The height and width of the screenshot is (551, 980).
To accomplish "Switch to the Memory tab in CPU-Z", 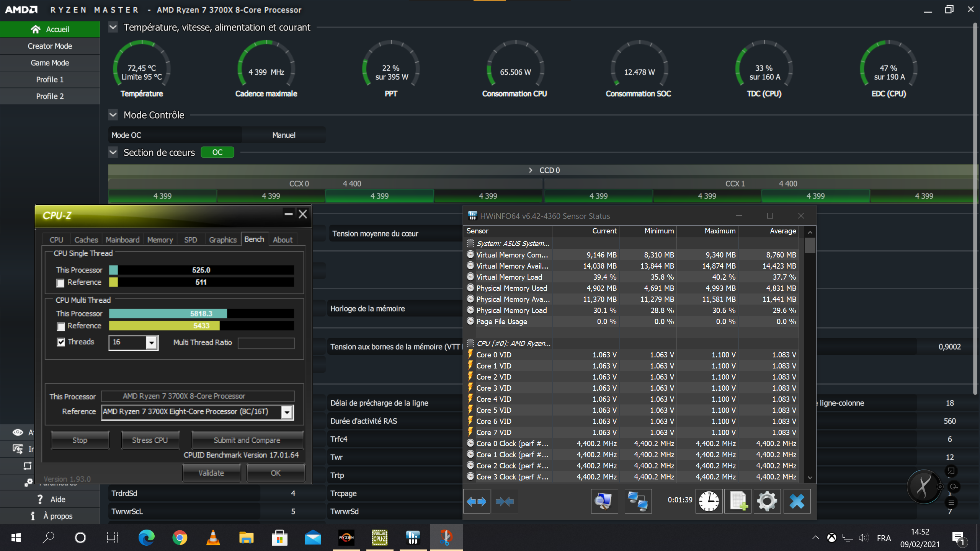I will 160,240.
